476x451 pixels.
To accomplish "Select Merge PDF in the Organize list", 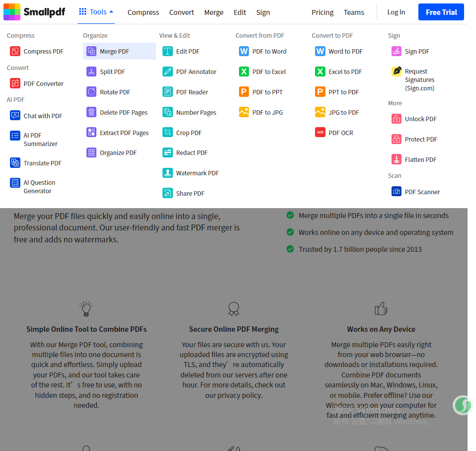I will pyautogui.click(x=119, y=51).
